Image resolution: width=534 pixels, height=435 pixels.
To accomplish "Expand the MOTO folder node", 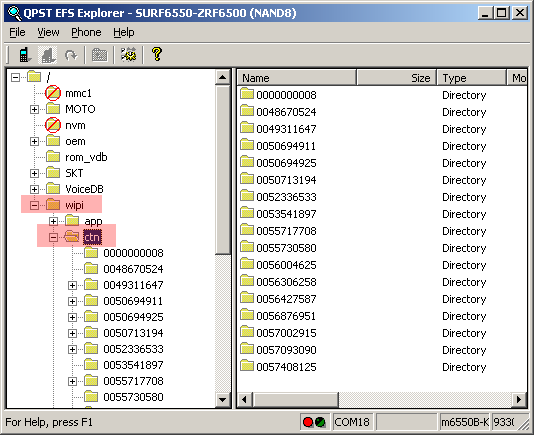I will tap(34, 109).
